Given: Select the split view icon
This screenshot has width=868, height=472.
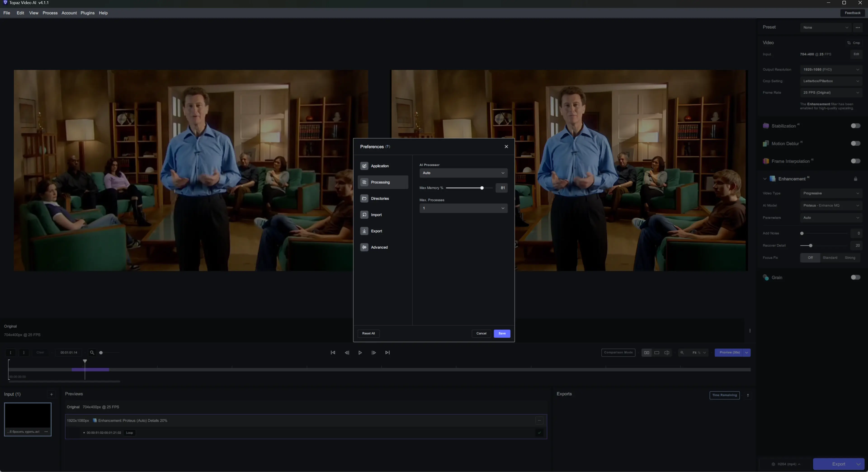Looking at the screenshot, I should pyautogui.click(x=667, y=353).
